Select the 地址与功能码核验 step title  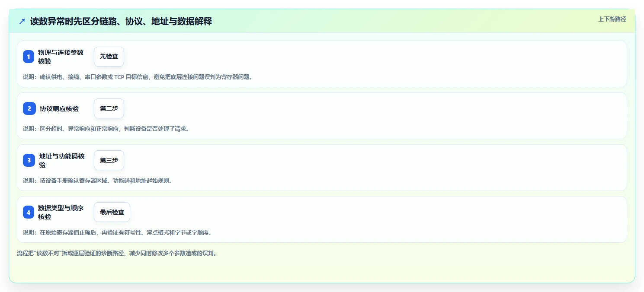tap(62, 160)
